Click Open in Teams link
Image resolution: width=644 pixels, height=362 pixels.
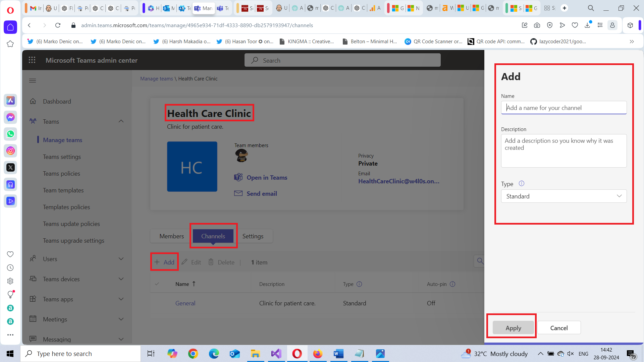(261, 177)
